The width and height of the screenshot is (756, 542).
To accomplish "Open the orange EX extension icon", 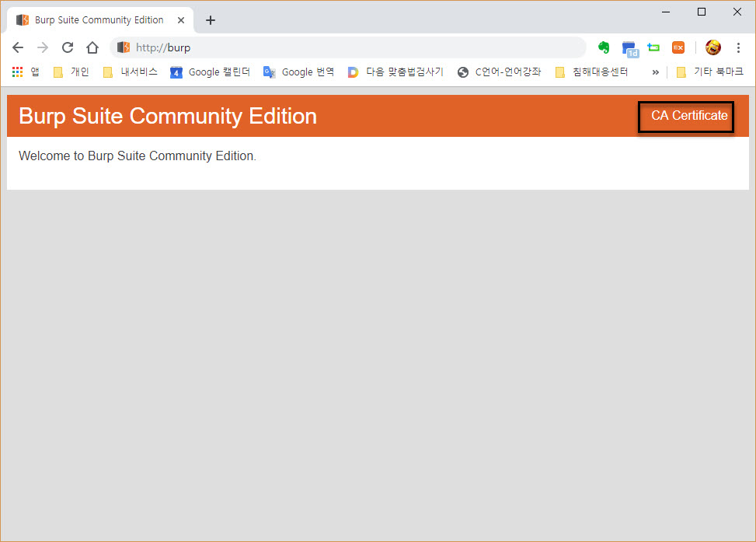I will [678, 47].
